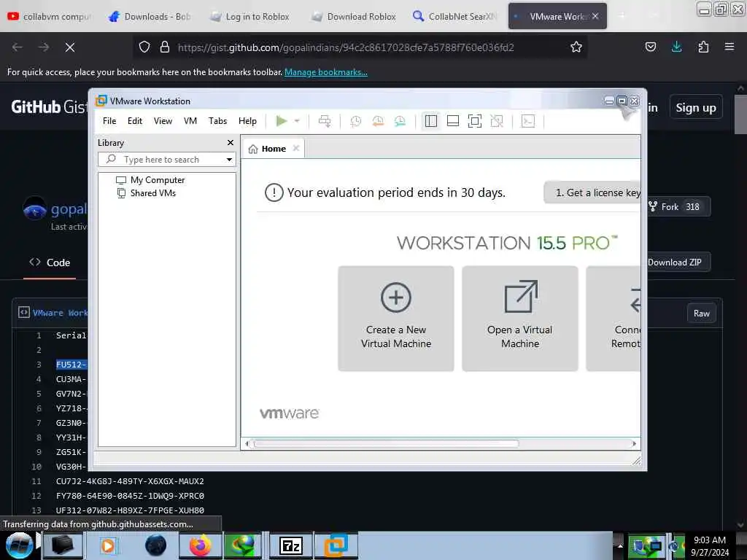This screenshot has height=560, width=747.
Task: Click the Full Screen mode icon
Action: pyautogui.click(x=474, y=121)
